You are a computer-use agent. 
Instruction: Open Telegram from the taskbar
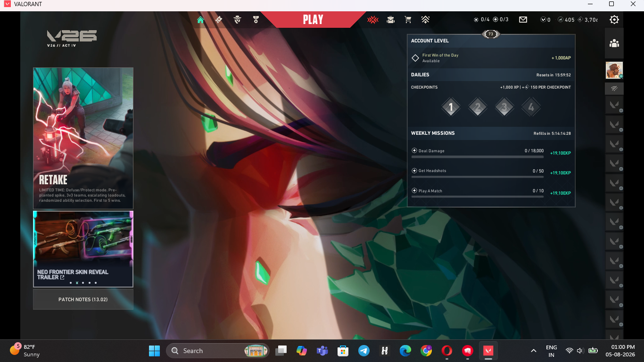click(x=363, y=351)
